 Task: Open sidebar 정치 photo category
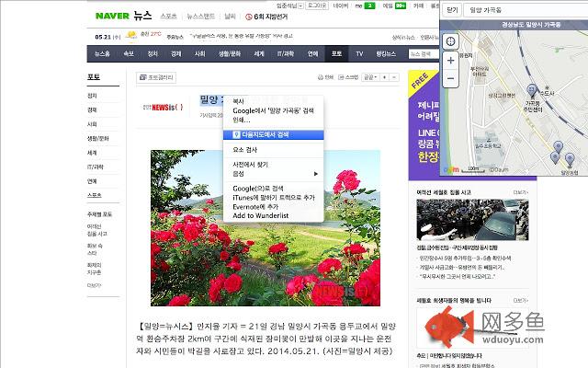tap(92, 96)
